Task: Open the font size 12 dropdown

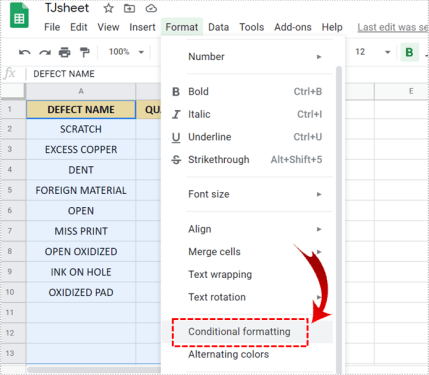Action: pos(372,52)
